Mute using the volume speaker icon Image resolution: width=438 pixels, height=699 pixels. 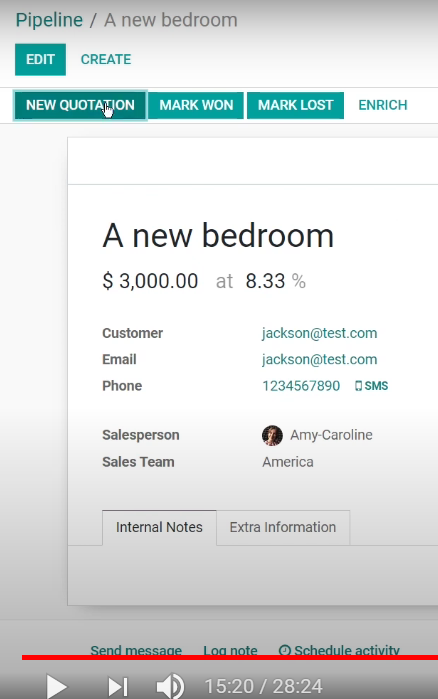click(x=170, y=686)
